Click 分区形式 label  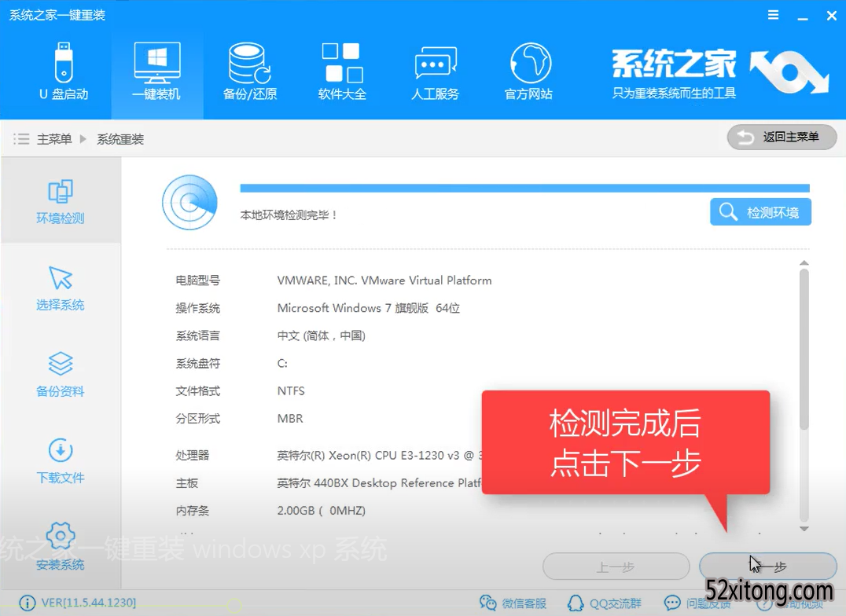(197, 419)
